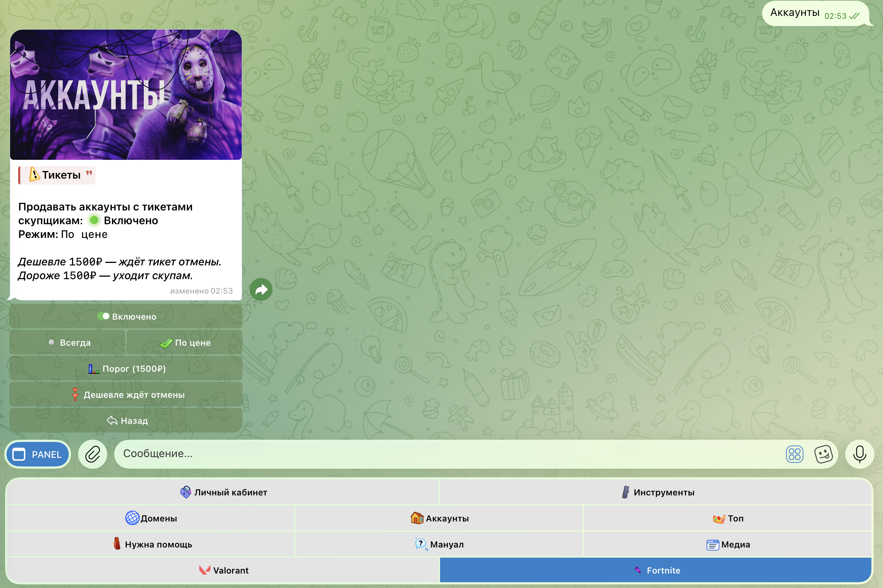This screenshot has height=588, width=883.
Task: Select the По цене mode option
Action: click(184, 342)
